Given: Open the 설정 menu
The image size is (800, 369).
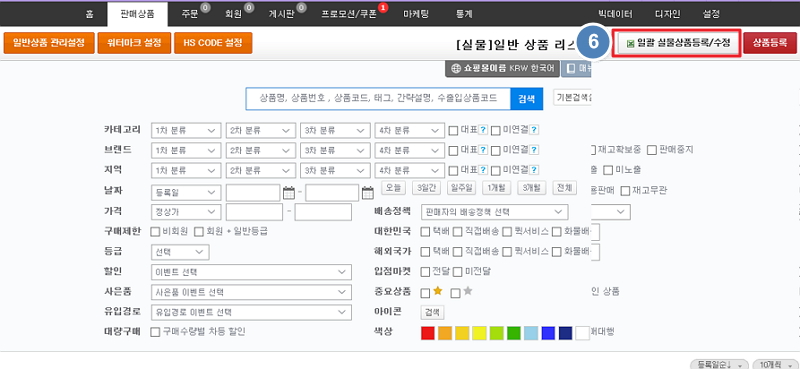Looking at the screenshot, I should [x=711, y=14].
